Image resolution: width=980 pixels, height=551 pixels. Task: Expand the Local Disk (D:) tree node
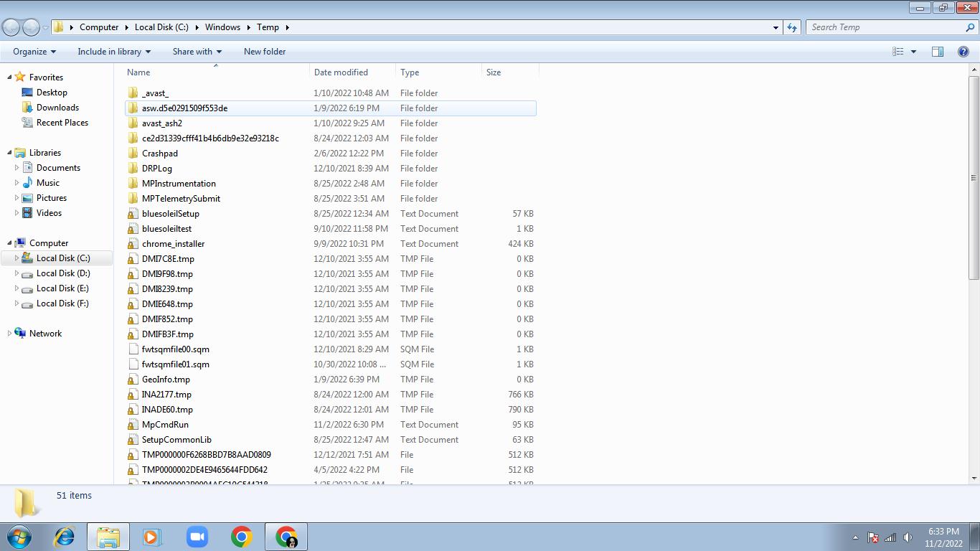coord(17,273)
